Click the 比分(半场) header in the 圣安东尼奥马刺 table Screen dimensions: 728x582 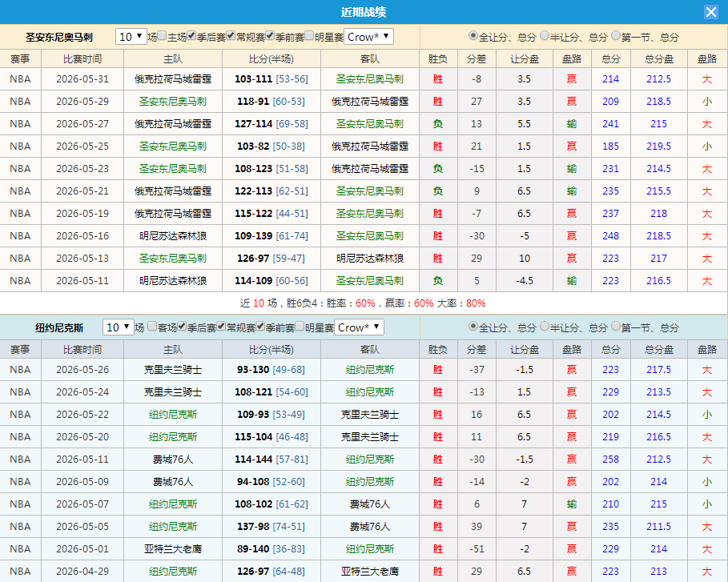click(271, 59)
